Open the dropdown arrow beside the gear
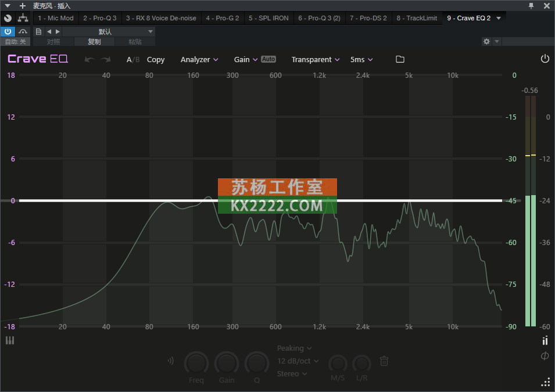555x392 pixels. 497,41
